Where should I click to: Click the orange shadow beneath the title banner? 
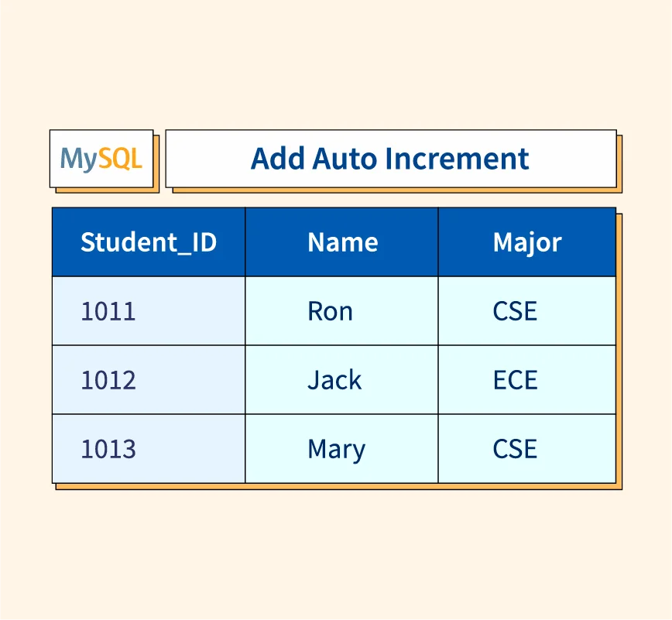coord(395,190)
